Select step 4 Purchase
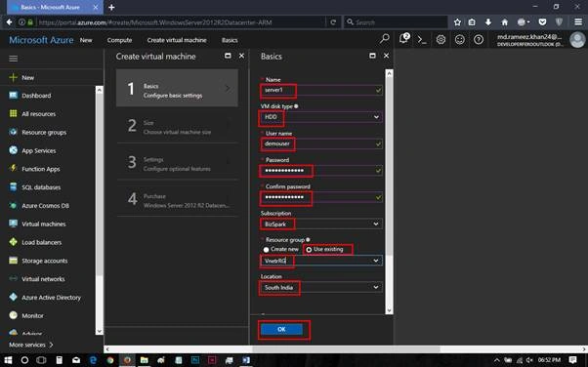The width and height of the screenshot is (588, 367). click(177, 199)
